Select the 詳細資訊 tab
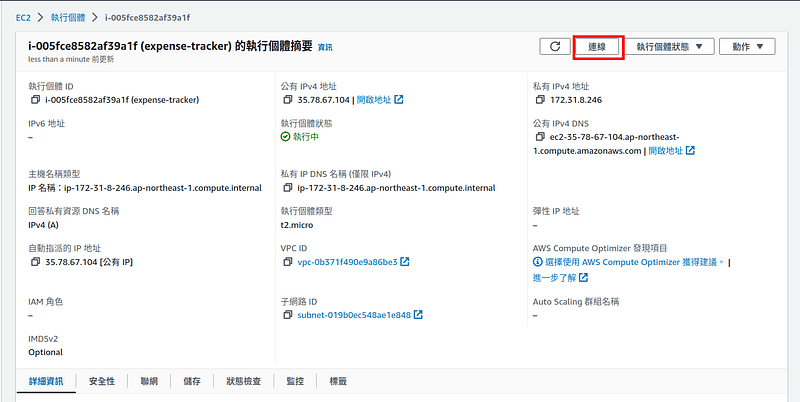This screenshot has width=800, height=402. point(46,381)
